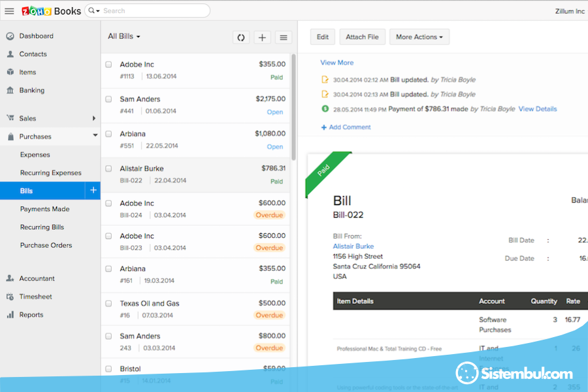Viewport: 588px width, 392px height.
Task: Click the first Bill updated note icon
Action: 325,80
